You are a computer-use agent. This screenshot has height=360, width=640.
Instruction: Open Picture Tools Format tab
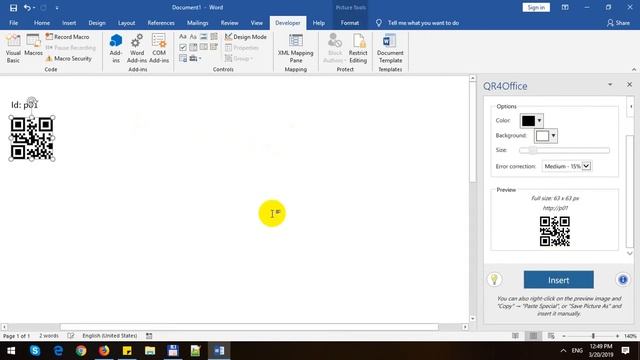coord(350,23)
